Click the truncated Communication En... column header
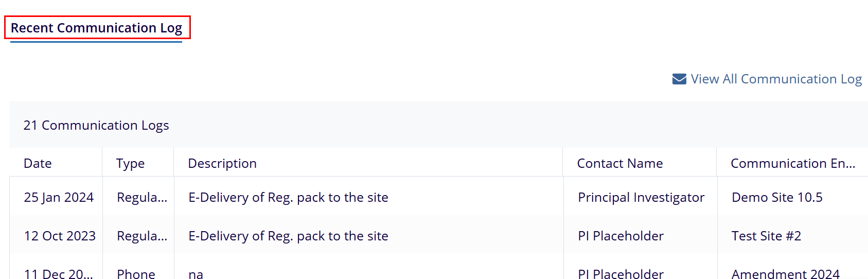 792,164
